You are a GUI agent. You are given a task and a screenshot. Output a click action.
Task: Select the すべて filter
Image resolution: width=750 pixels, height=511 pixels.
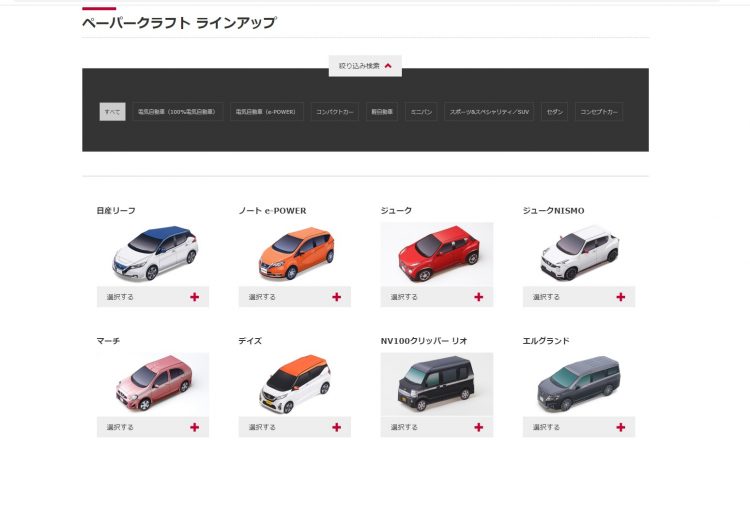[112, 111]
